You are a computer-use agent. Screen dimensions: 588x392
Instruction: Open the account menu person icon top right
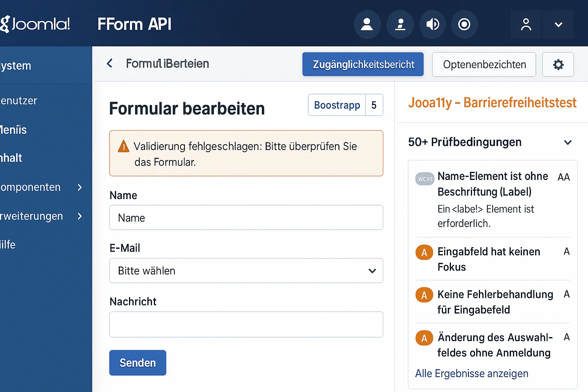pos(526,24)
